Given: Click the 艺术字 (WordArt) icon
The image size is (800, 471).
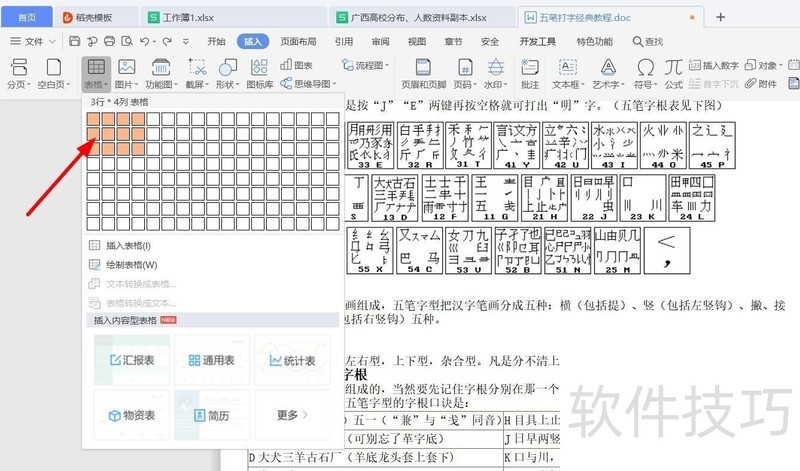Looking at the screenshot, I should pos(605,67).
